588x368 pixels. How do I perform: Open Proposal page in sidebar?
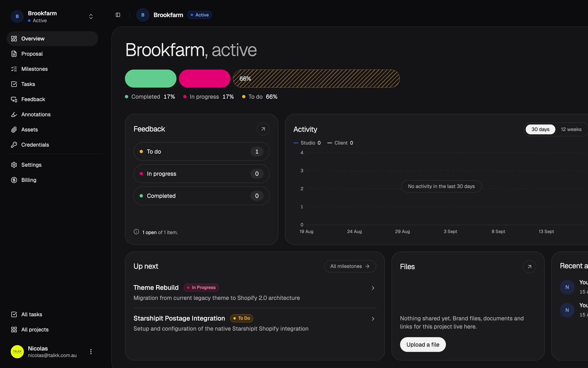click(52, 54)
